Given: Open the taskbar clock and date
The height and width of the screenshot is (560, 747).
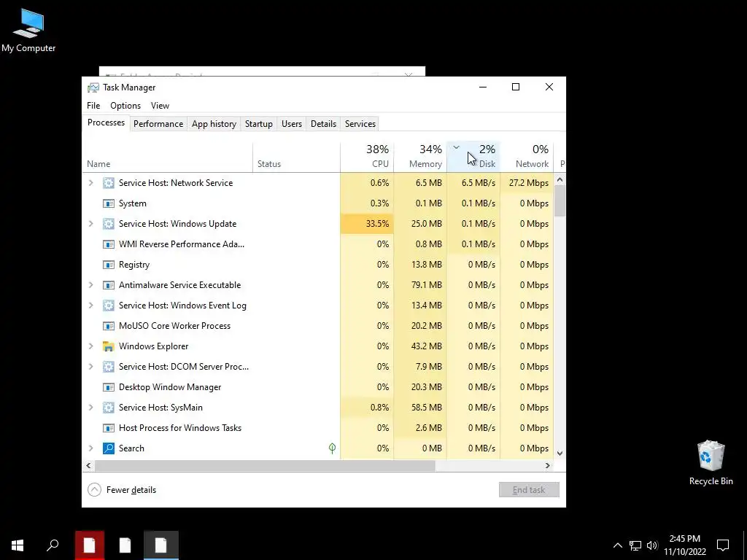Looking at the screenshot, I should [684, 545].
